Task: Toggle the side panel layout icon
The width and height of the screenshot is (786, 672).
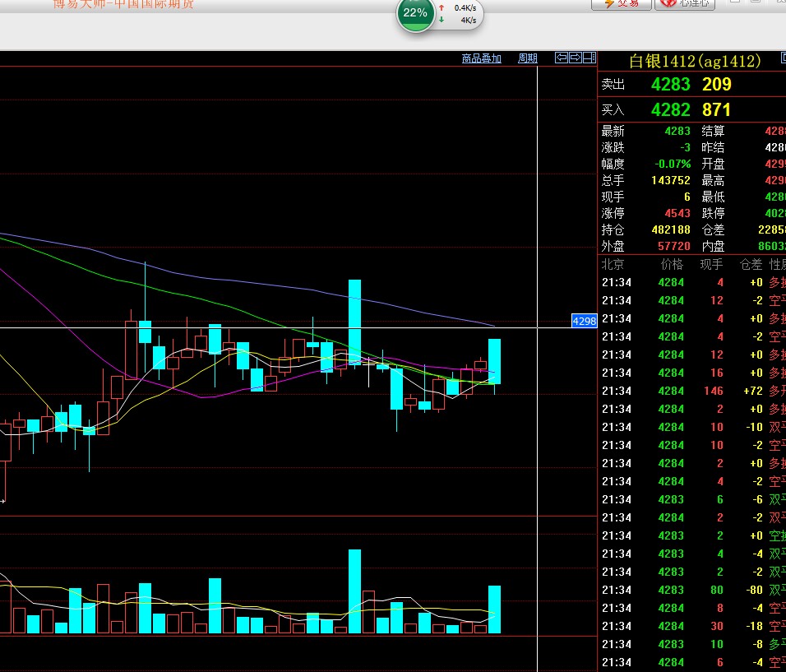Action: tap(589, 58)
